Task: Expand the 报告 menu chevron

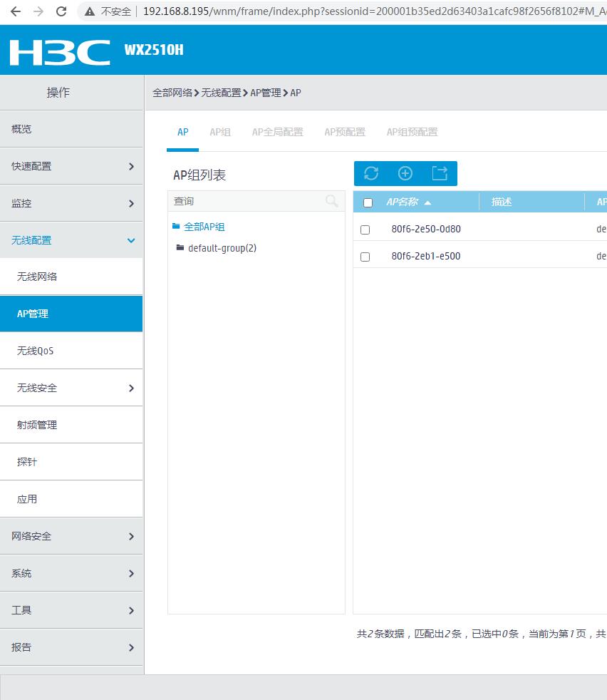Action: point(131,648)
